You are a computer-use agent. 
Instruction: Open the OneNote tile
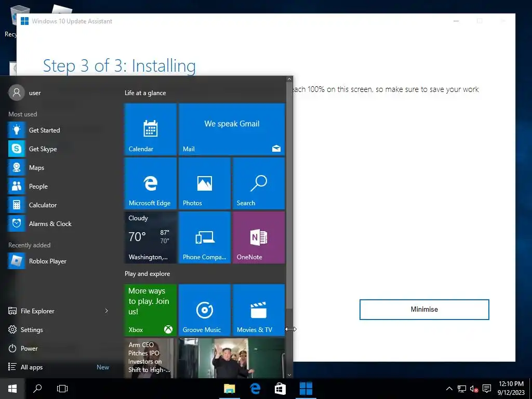tap(259, 237)
